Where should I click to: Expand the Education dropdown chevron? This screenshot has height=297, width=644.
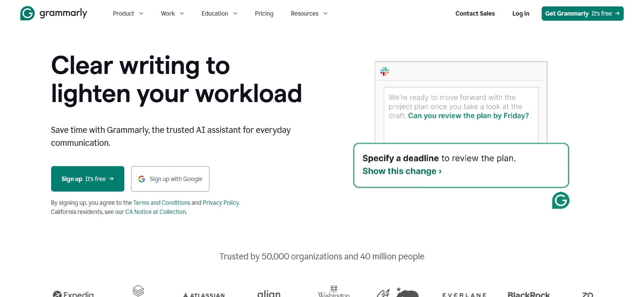tap(235, 14)
